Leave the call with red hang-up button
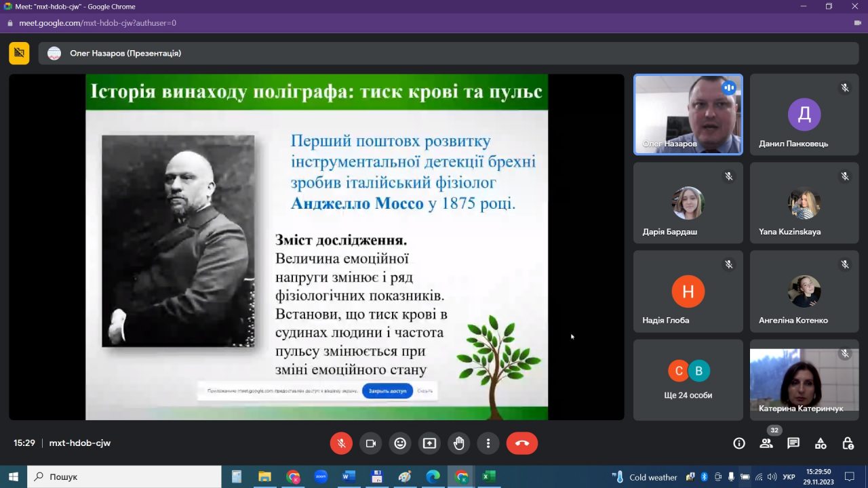Image resolution: width=868 pixels, height=488 pixels. point(522,443)
